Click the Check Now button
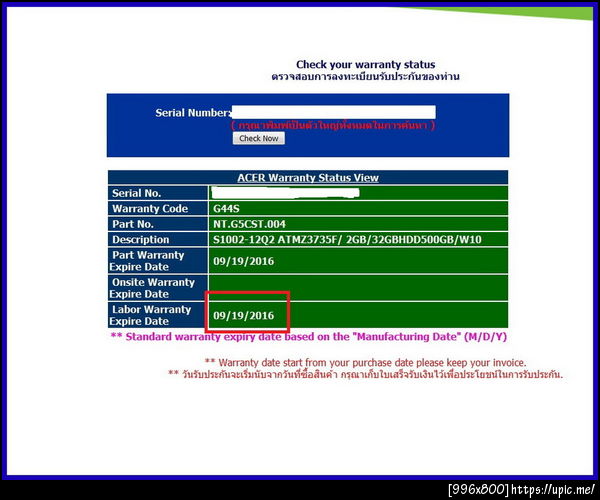The width and height of the screenshot is (600, 500). [x=259, y=138]
